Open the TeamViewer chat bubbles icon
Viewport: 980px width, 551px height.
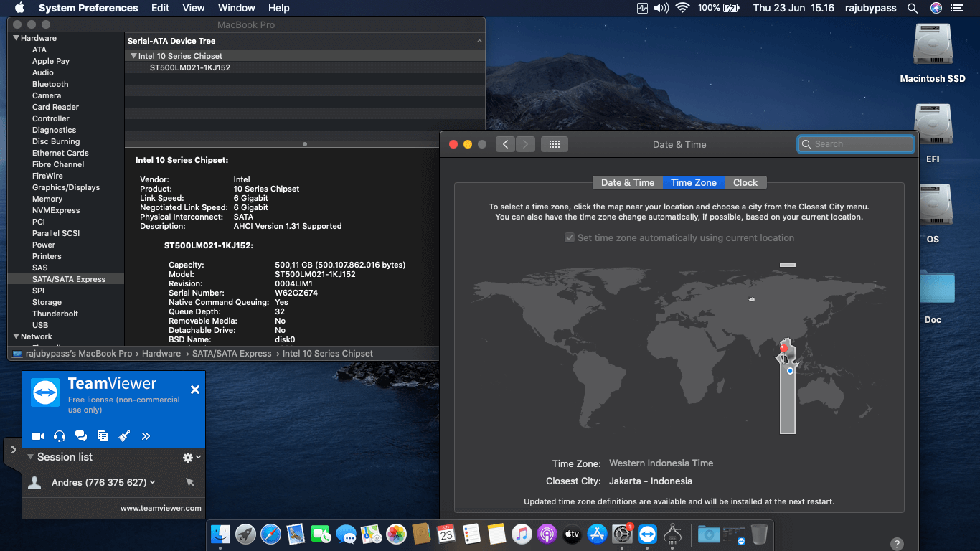(81, 435)
